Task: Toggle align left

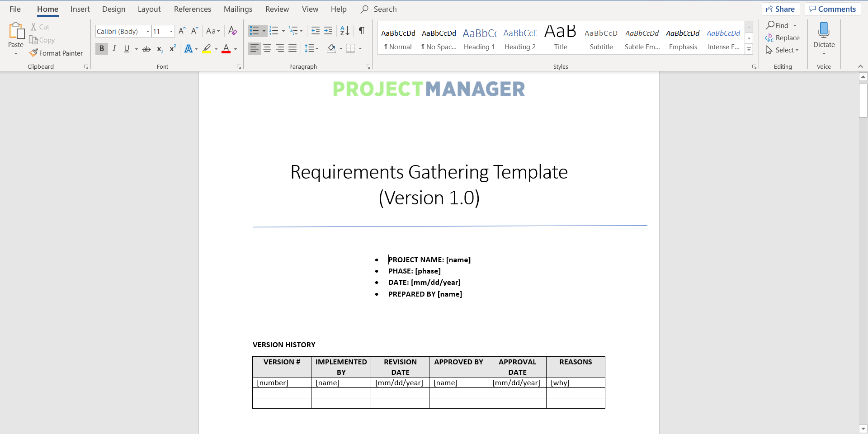Action: tap(255, 48)
